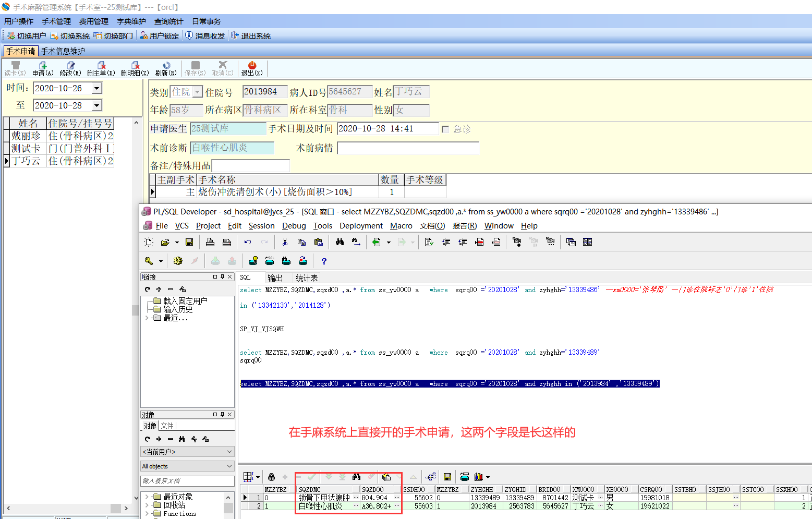812x519 pixels.
Task: Open Find with the binoculars icon
Action: (x=340, y=242)
